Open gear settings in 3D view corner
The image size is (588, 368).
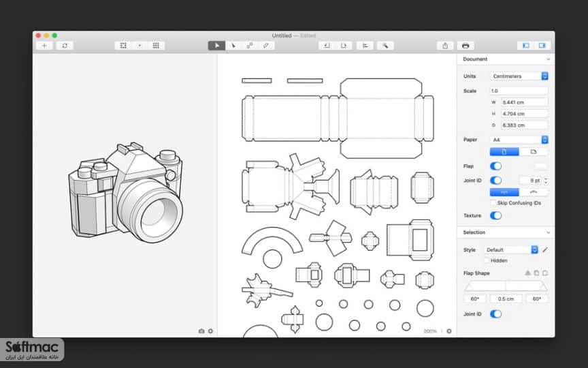(210, 331)
